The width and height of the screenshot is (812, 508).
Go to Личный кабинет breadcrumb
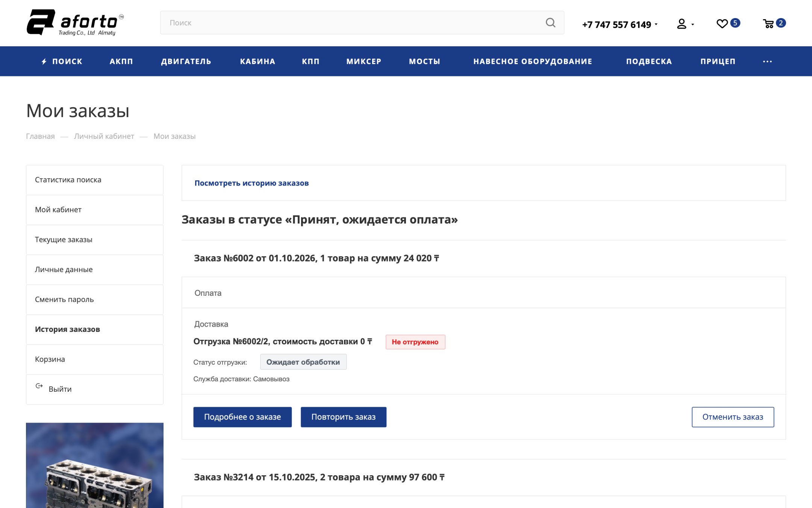tap(104, 136)
